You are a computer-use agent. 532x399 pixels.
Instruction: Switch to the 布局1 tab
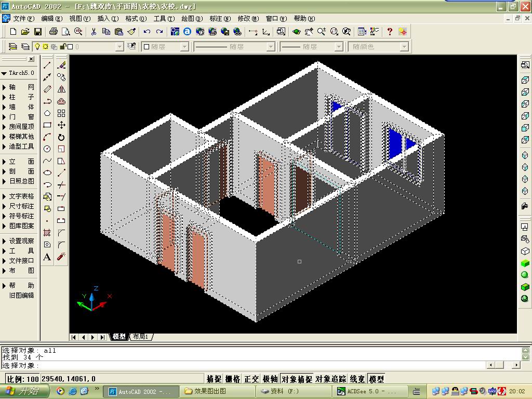pyautogui.click(x=140, y=337)
